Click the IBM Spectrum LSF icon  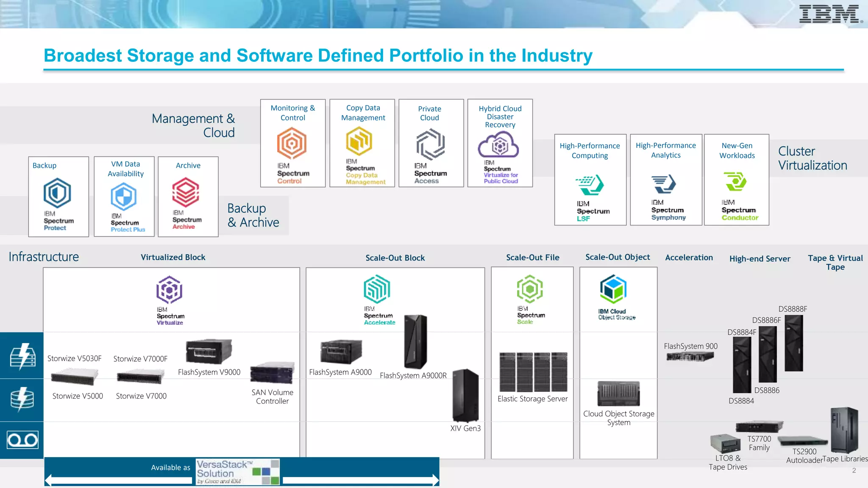[590, 184]
